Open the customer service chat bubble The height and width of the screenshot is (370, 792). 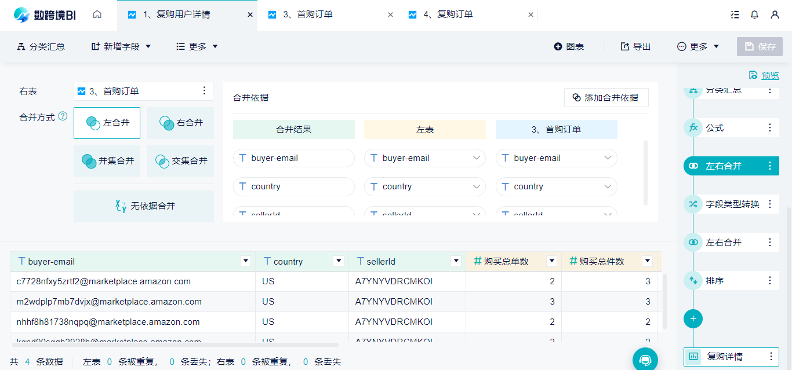click(645, 359)
